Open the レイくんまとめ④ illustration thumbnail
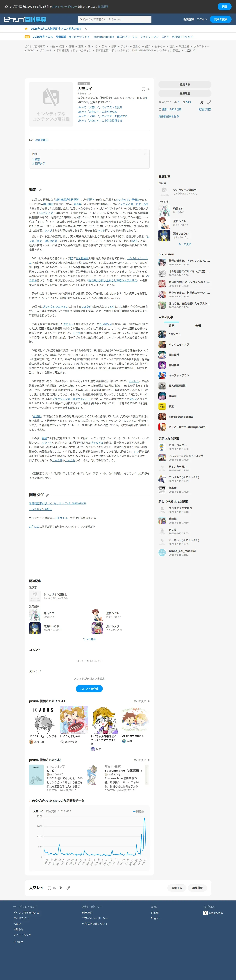This screenshot has width=236, height=980. [74, 720]
